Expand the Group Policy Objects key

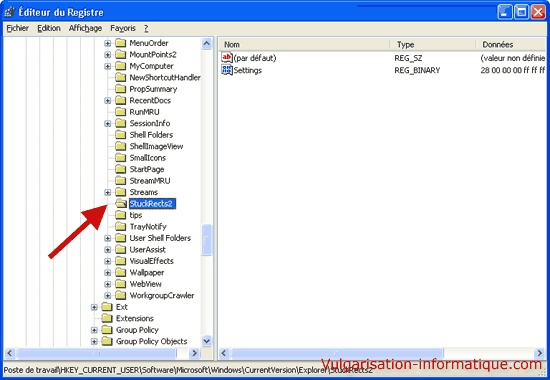coord(94,341)
